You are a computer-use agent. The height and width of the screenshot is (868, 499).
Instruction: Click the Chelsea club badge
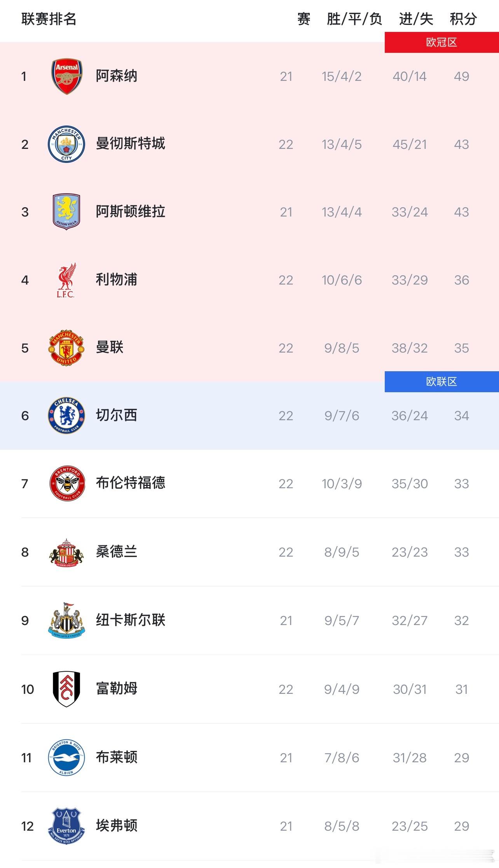[x=66, y=416]
